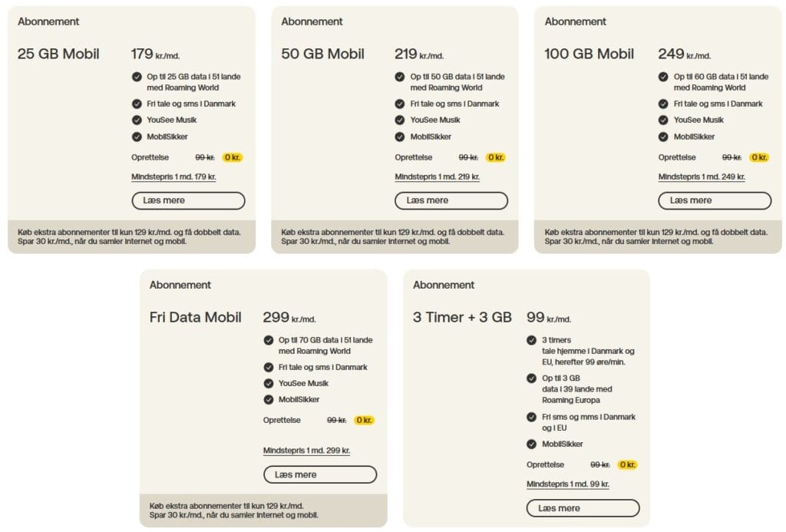The height and width of the screenshot is (532, 786).
Task: Open details via Læs mere on 100 GB Mobil
Action: 714,200
